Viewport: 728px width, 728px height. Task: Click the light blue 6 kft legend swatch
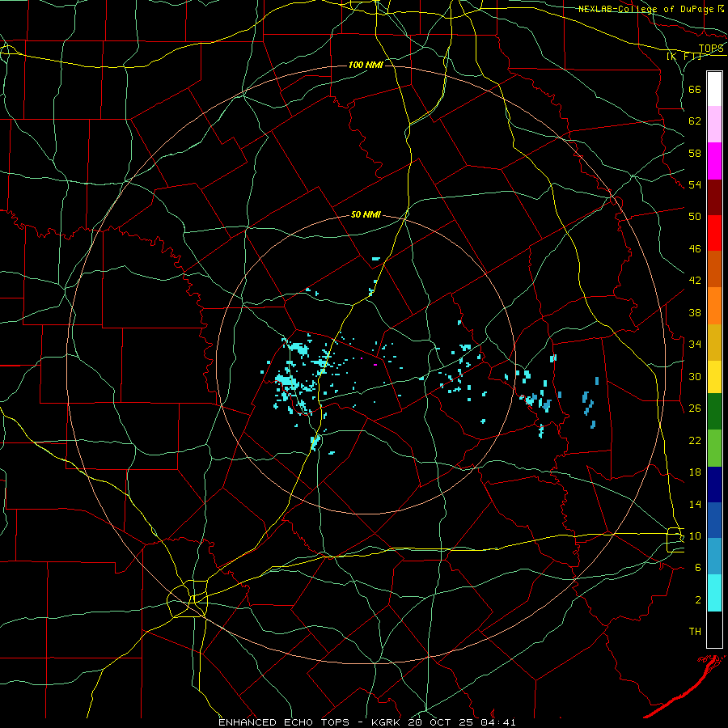[714, 557]
